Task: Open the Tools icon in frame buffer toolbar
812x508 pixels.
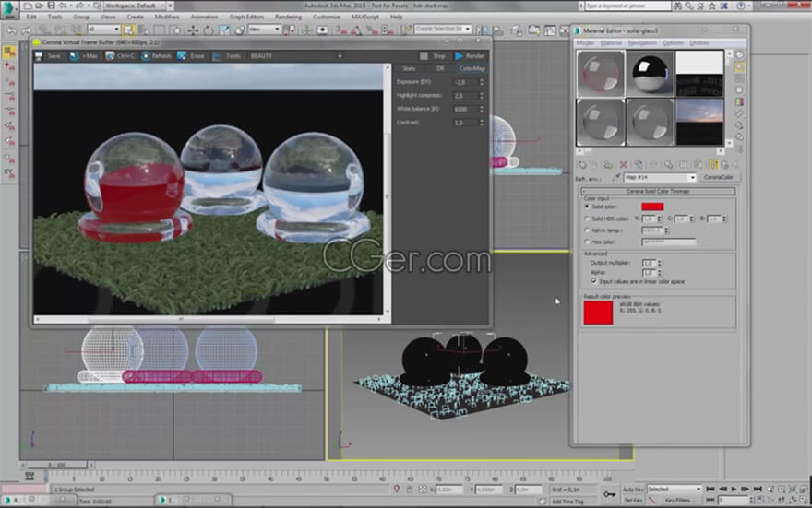Action: [218, 56]
